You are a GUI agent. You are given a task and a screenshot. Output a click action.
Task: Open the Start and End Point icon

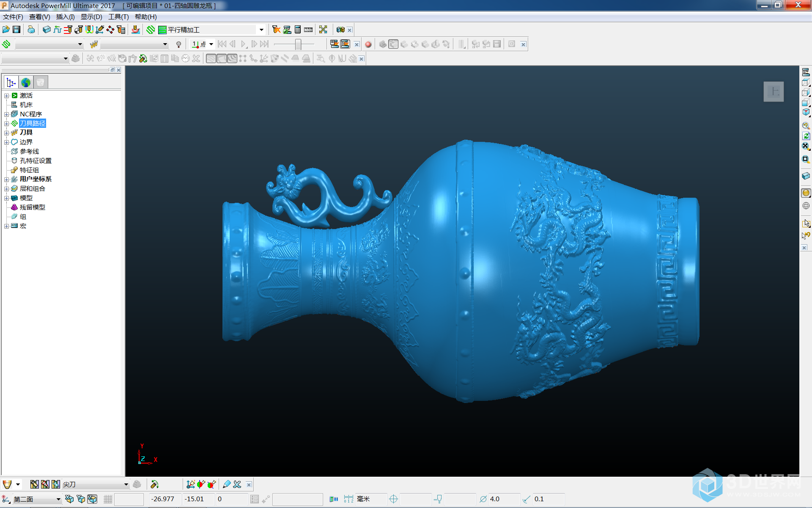[78, 30]
